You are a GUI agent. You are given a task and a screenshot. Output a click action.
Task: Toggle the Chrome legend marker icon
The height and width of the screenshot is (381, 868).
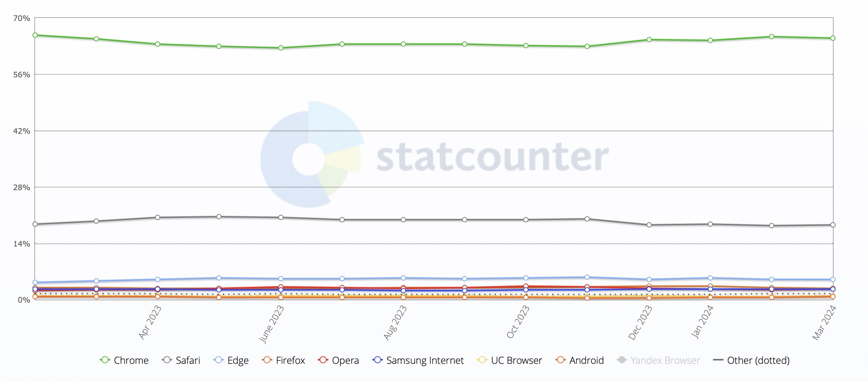[x=105, y=360]
